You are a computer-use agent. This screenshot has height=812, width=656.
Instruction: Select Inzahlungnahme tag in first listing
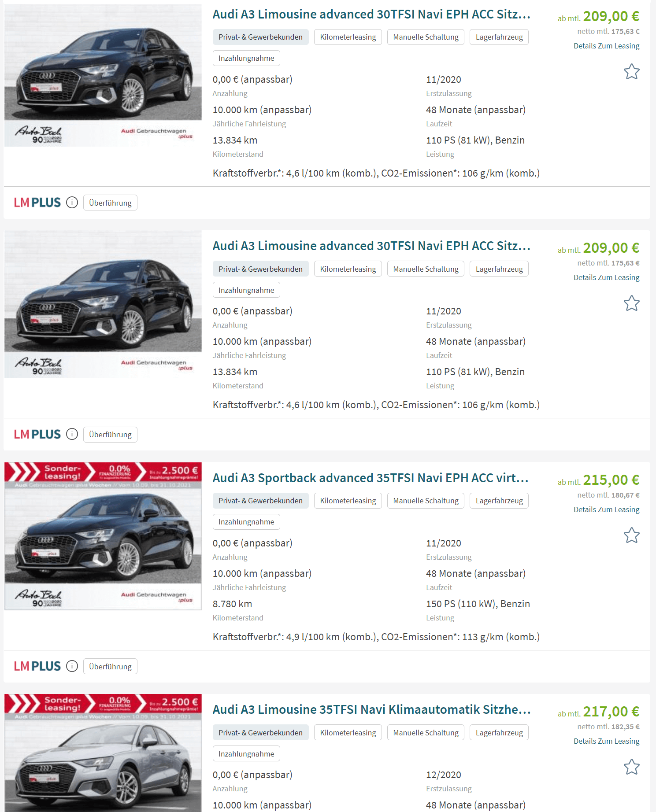coord(246,58)
